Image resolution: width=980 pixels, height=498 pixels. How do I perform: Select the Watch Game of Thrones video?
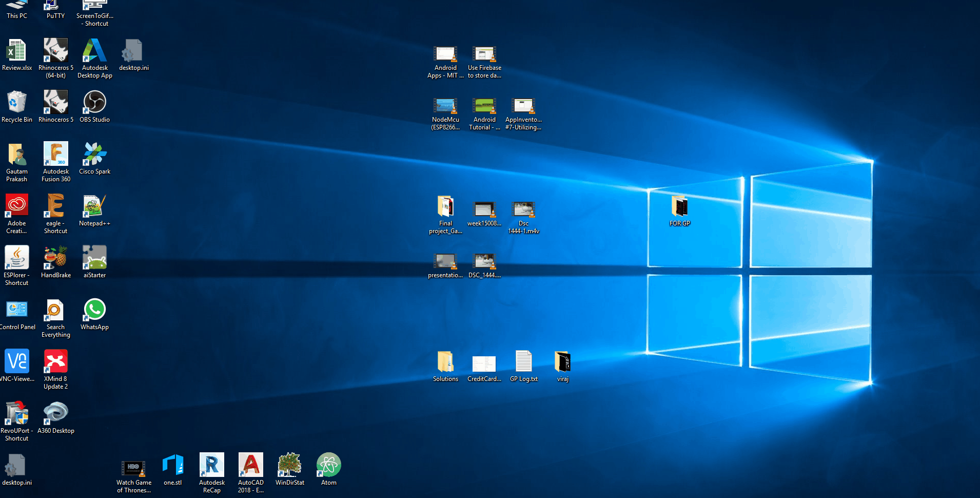134,477
